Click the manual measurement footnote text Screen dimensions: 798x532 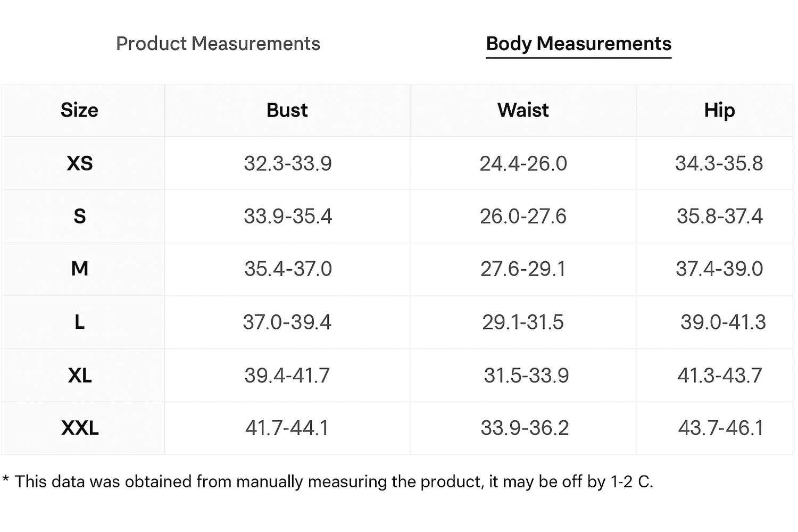pos(328,481)
